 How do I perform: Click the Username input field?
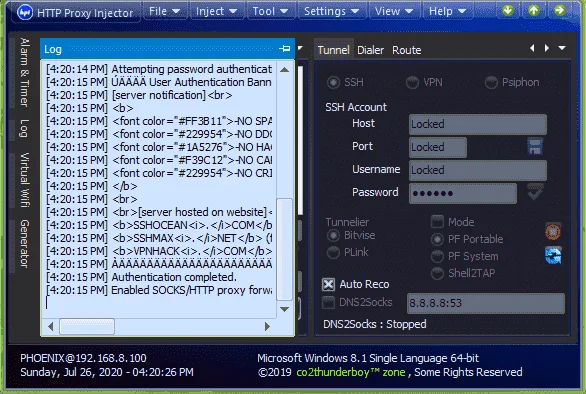[478, 170]
